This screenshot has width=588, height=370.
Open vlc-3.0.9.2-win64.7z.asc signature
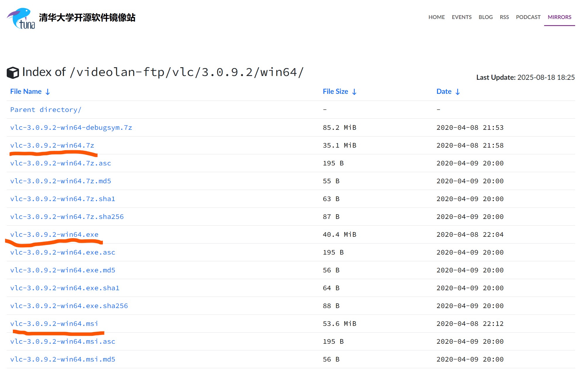click(x=61, y=163)
